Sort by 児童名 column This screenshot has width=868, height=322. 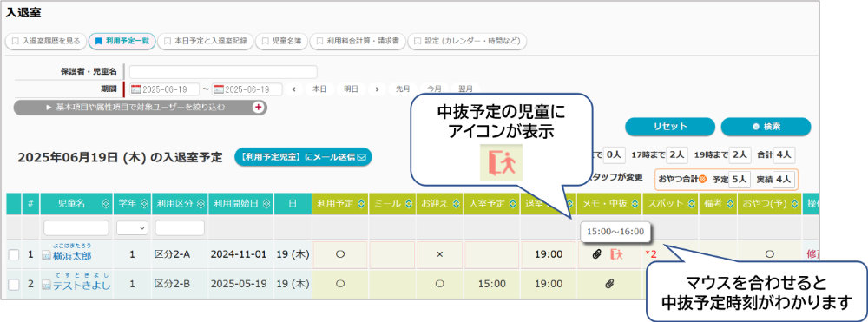pos(105,204)
